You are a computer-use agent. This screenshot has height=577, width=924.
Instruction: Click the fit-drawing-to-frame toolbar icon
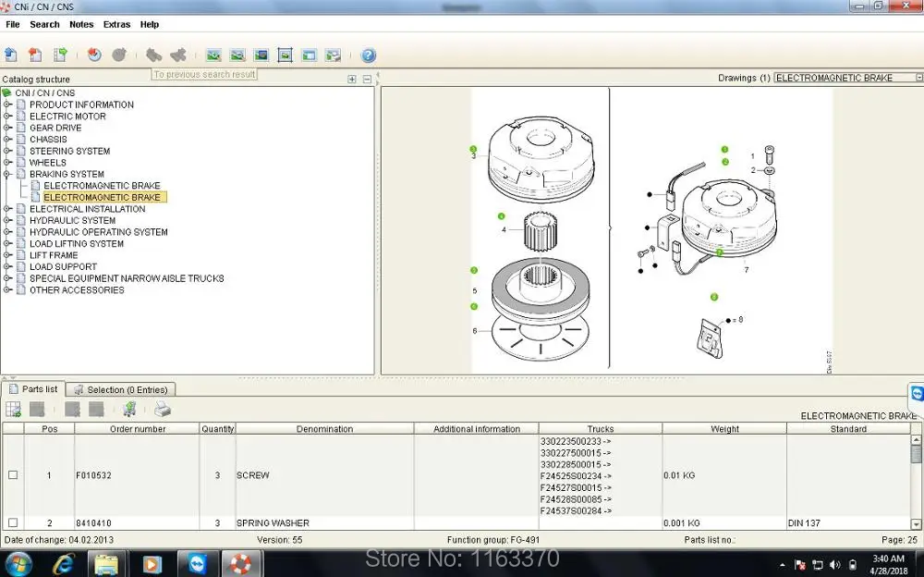[286, 55]
